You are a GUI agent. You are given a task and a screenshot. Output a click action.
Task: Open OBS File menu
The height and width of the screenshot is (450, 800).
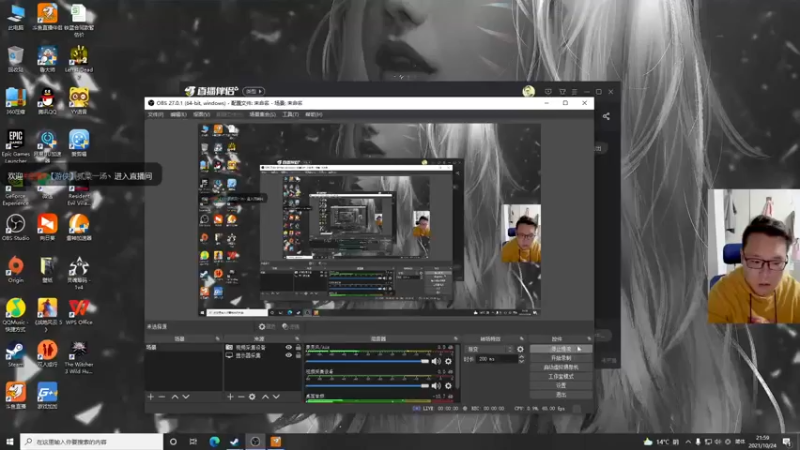click(156, 115)
